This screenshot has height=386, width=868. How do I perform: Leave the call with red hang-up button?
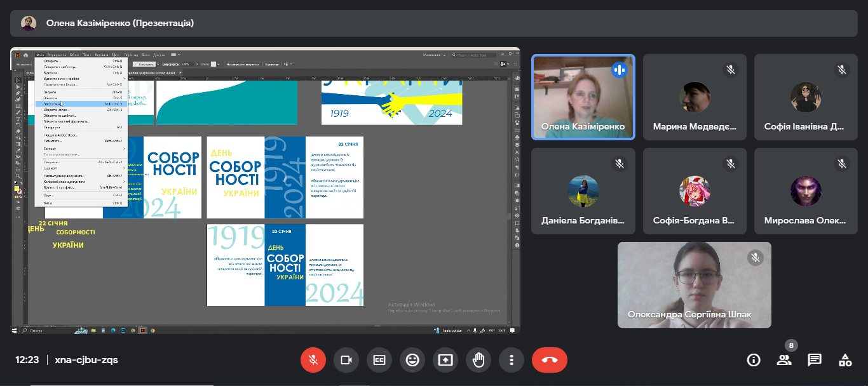(x=550, y=360)
